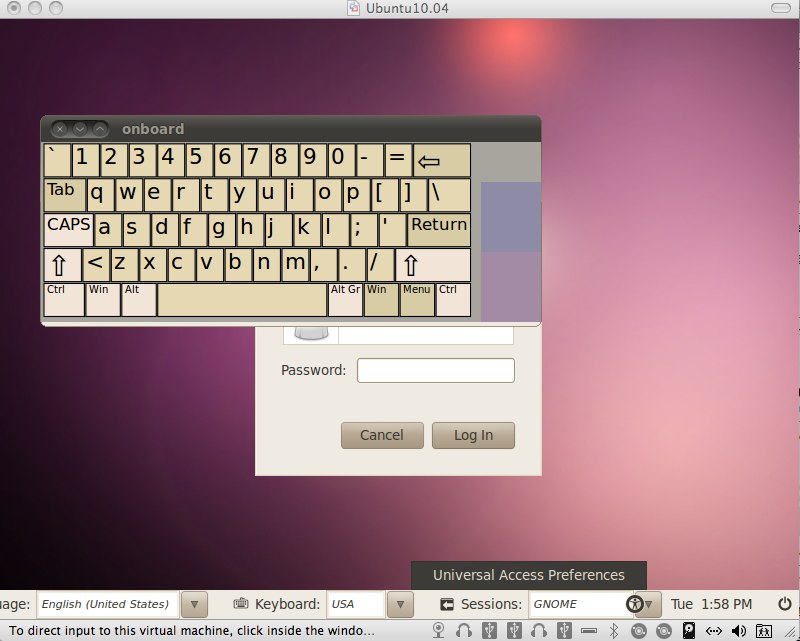Tap the period key on onboard
The width and height of the screenshot is (800, 641).
pos(352,265)
